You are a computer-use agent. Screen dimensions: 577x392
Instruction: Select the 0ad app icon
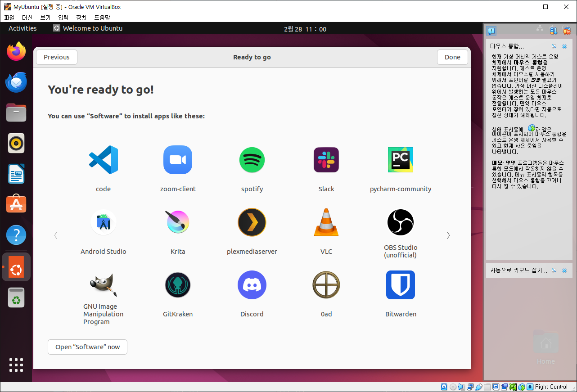pyautogui.click(x=326, y=285)
